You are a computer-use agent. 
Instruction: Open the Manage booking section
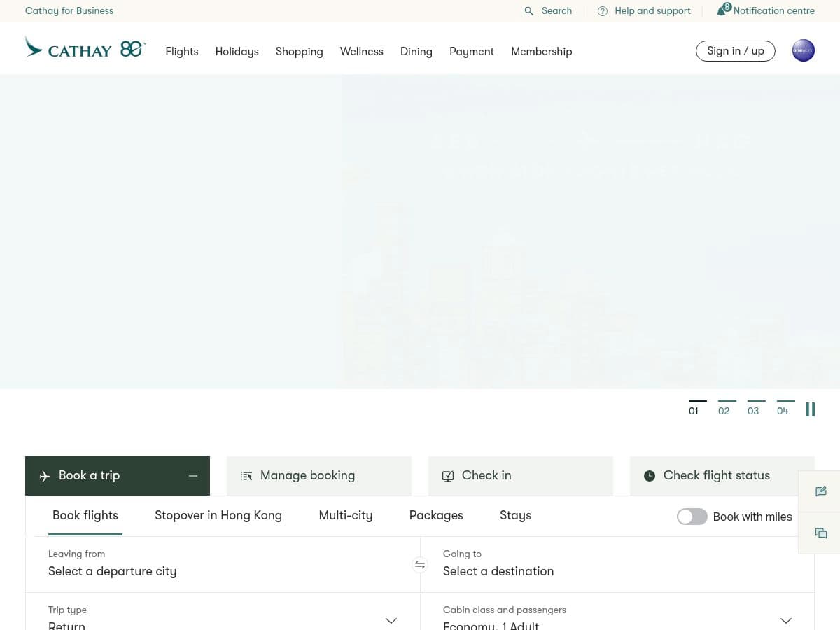coord(307,475)
